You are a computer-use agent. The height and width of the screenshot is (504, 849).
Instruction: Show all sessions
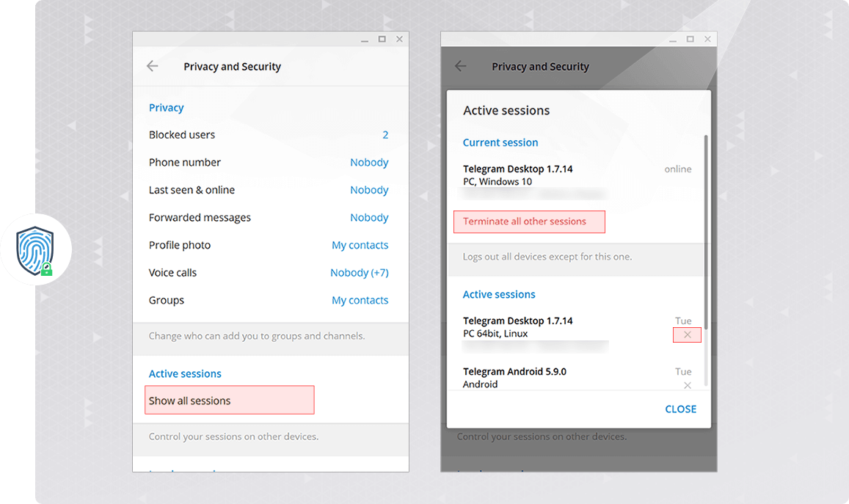tap(229, 401)
